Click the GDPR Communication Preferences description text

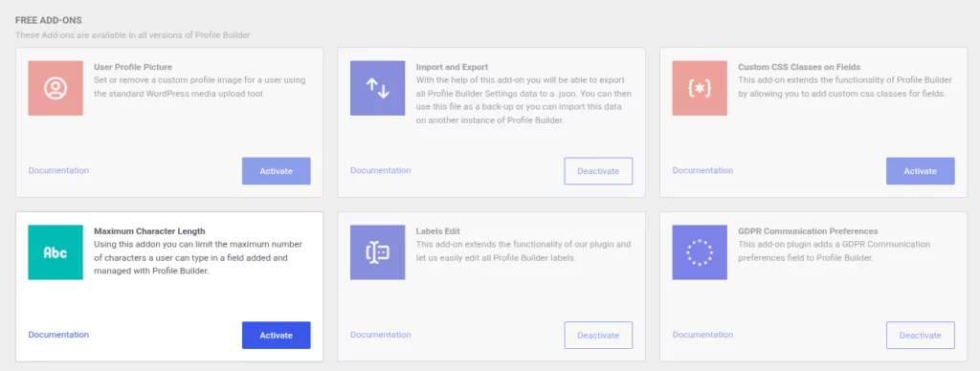835,251
